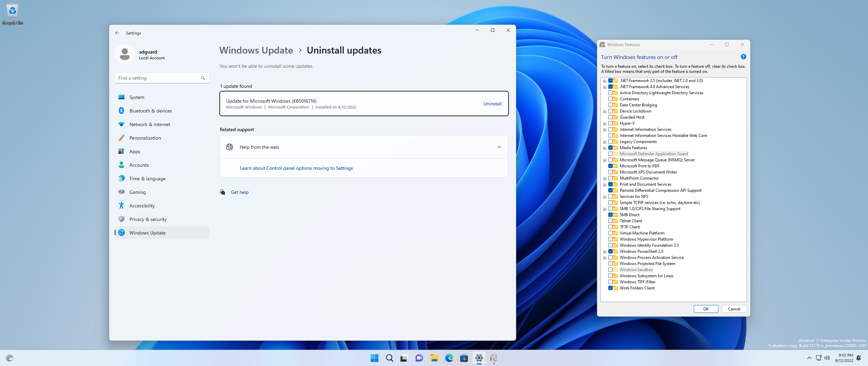Image resolution: width=868 pixels, height=366 pixels.
Task: Launch Chat from the taskbar
Action: [419, 358]
